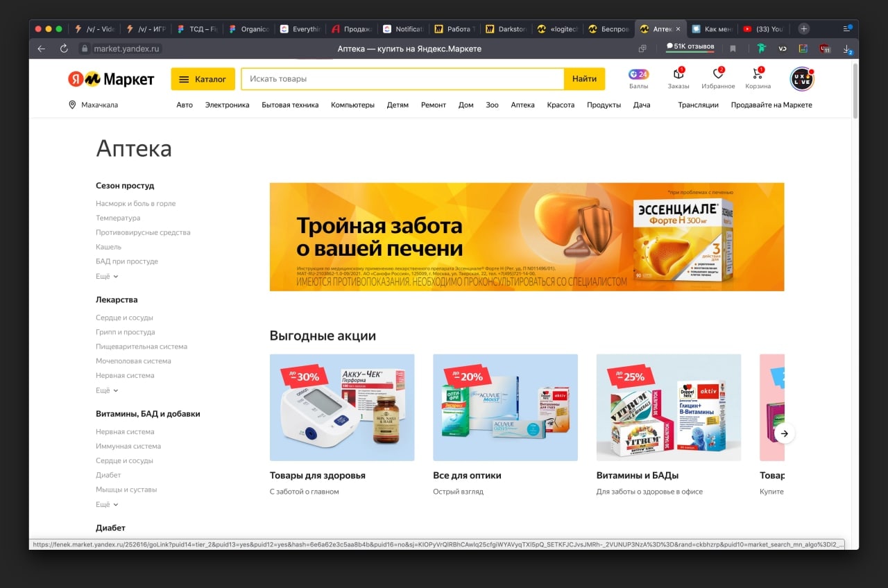Open the Избранное favorites heart icon

pyautogui.click(x=718, y=78)
